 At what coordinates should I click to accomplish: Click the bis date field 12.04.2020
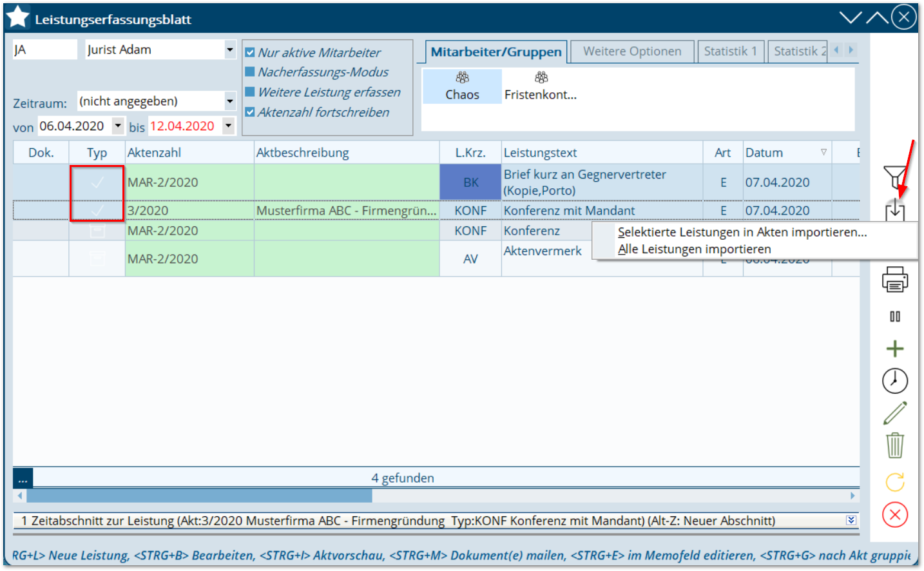185,126
